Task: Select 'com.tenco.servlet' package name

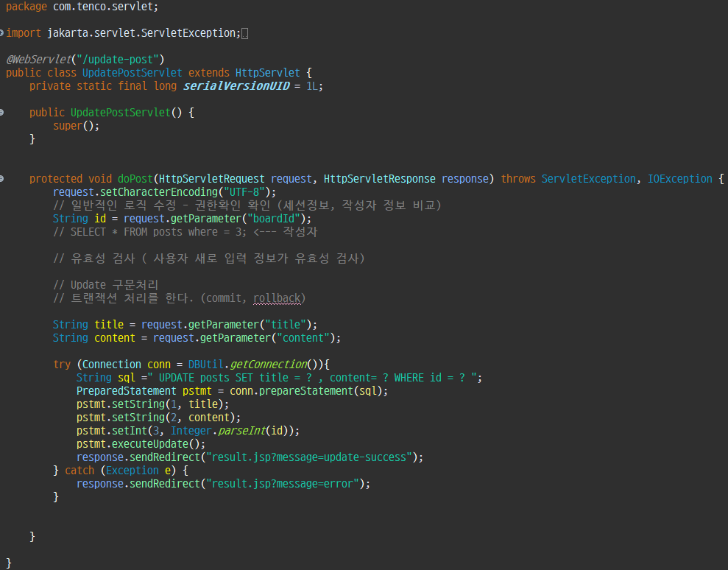Action: [102, 7]
